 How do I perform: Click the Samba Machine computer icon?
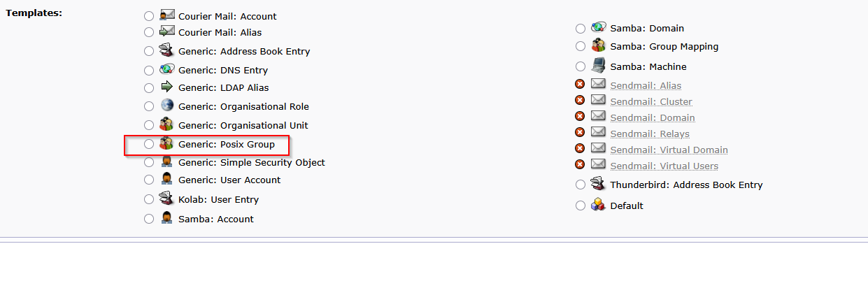tap(598, 66)
